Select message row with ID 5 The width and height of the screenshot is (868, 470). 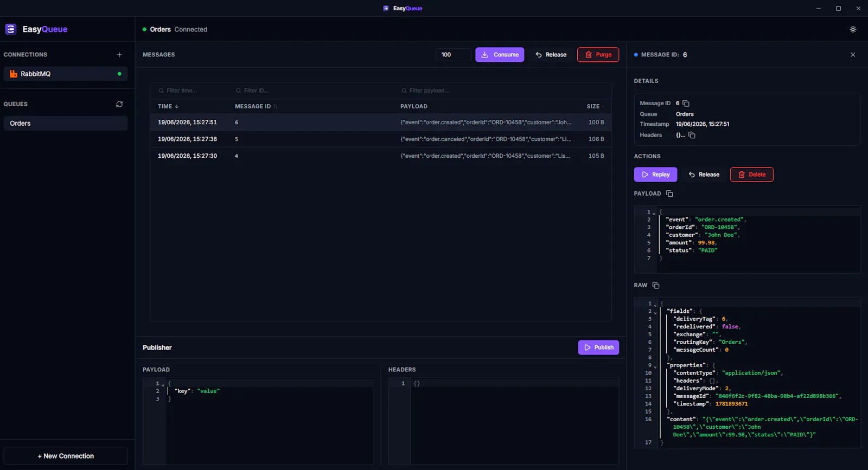tap(381, 139)
